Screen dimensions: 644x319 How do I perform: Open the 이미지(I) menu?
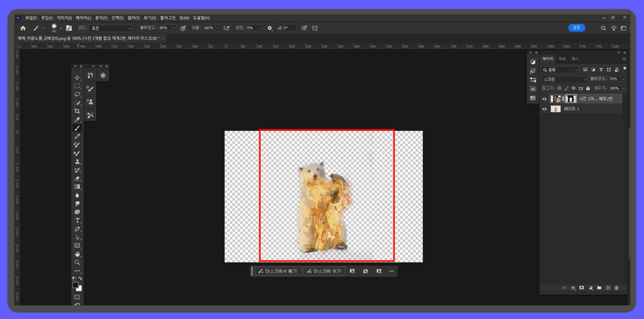(65, 18)
